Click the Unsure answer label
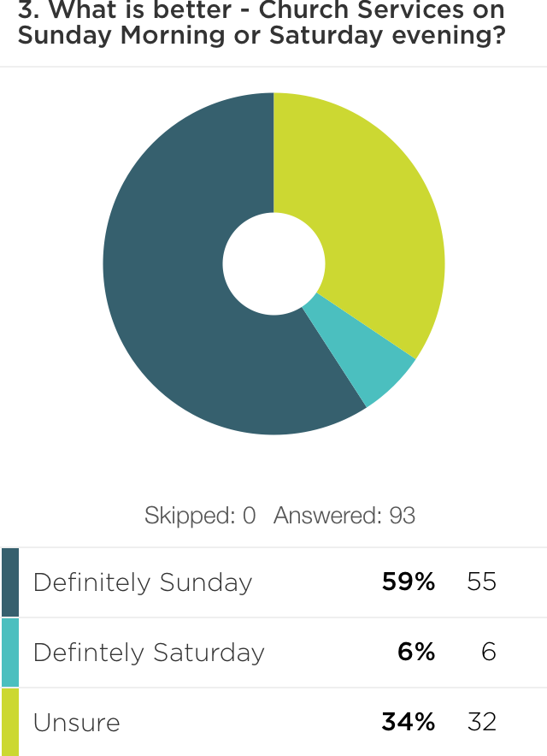The image size is (547, 756). (76, 724)
